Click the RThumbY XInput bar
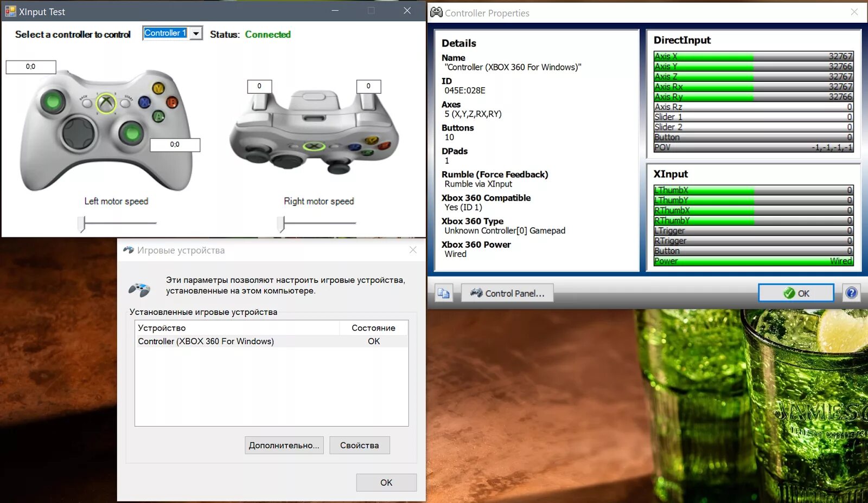Image resolution: width=868 pixels, height=503 pixels. [x=754, y=221]
